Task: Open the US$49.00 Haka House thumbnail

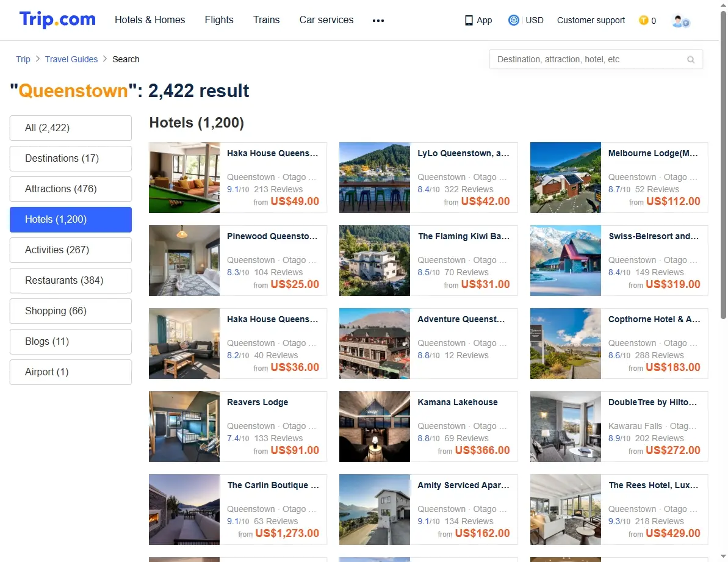Action: [184, 178]
